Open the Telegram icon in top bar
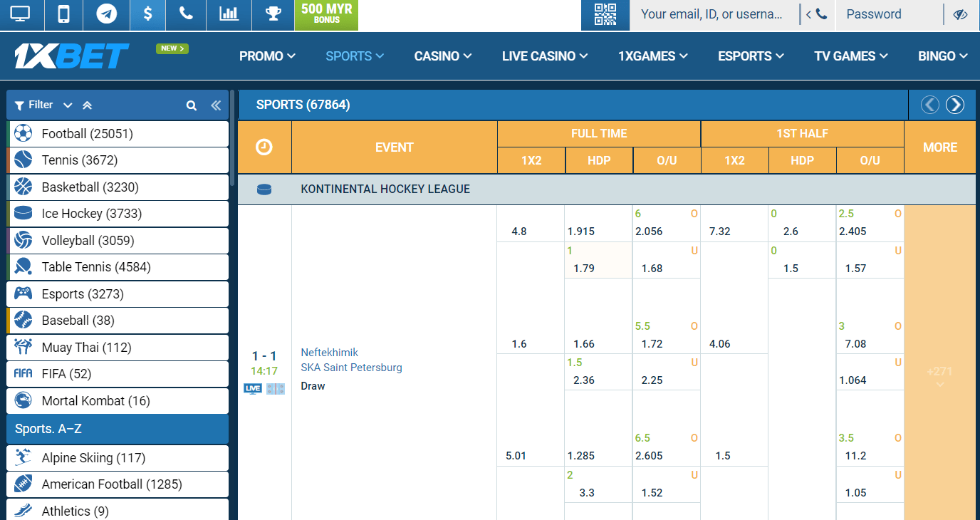This screenshot has width=980, height=520. click(106, 14)
